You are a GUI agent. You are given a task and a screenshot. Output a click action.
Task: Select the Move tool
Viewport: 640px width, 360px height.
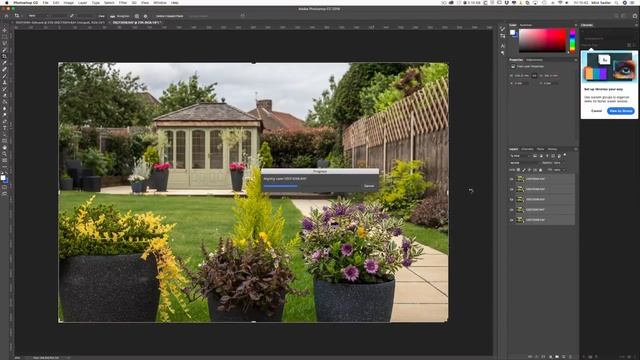coord(5,30)
